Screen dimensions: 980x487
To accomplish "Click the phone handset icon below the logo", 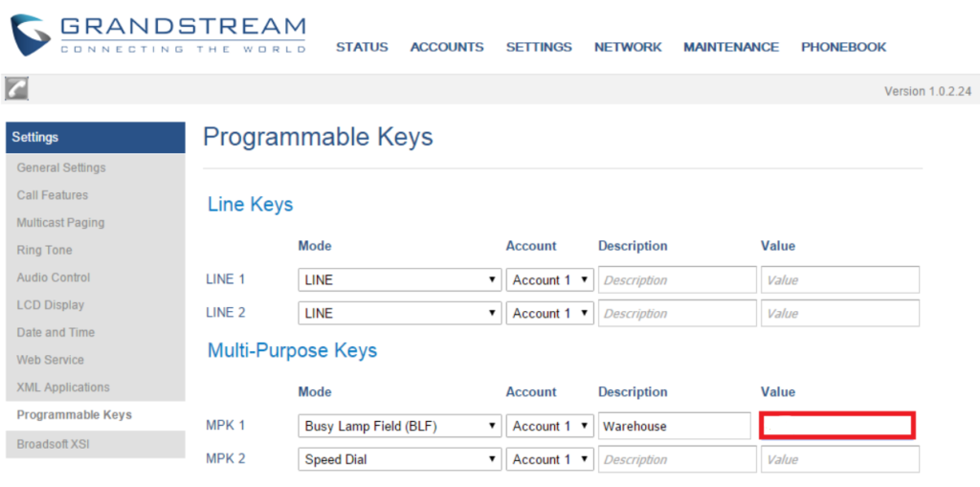I will [x=16, y=89].
